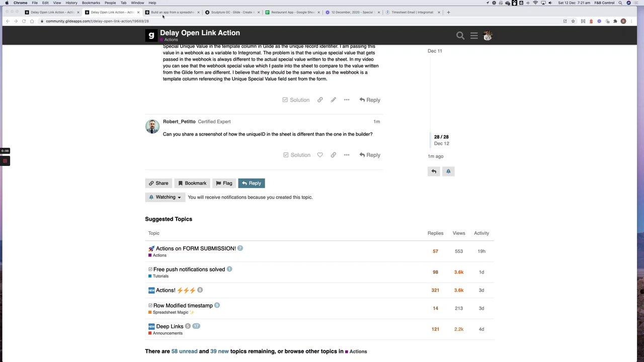Screen dimensions: 644x362
Task: Click the browser address bar URL
Action: pyautogui.click(x=97, y=21)
